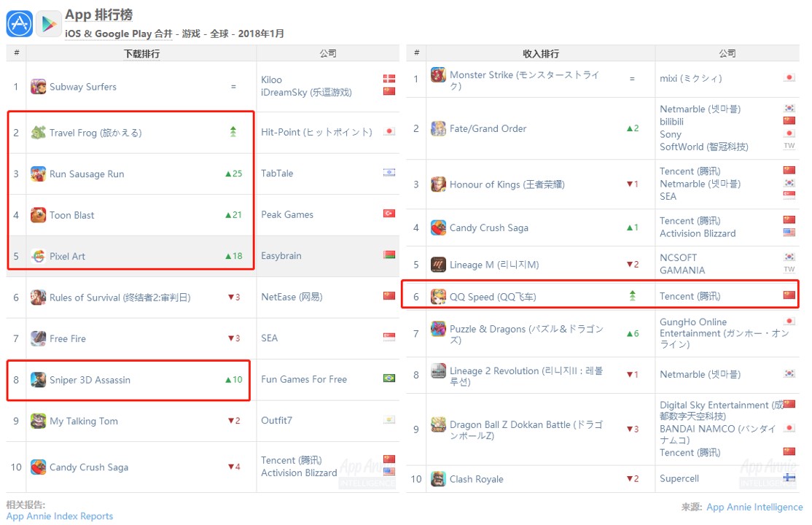Screen dimensions: 812x525
Task: Click the Monster Strike game icon
Action: 438,74
